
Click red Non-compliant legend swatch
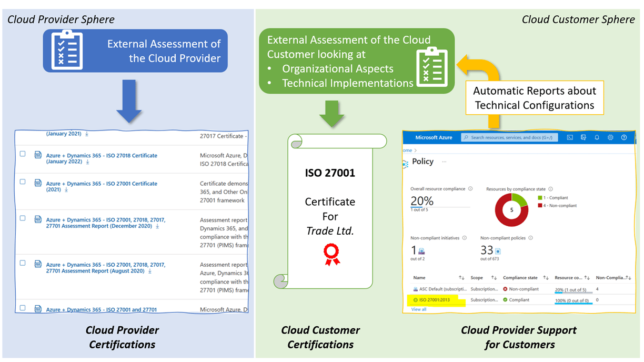tap(540, 205)
